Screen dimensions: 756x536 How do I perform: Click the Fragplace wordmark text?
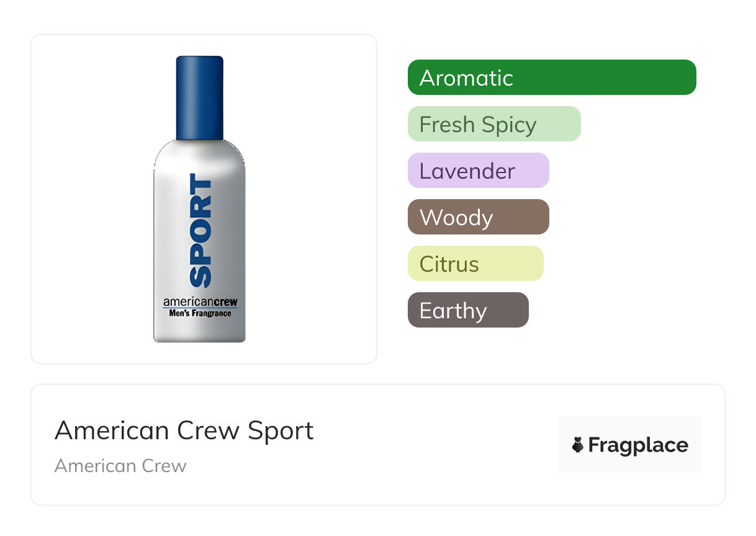coord(638,445)
